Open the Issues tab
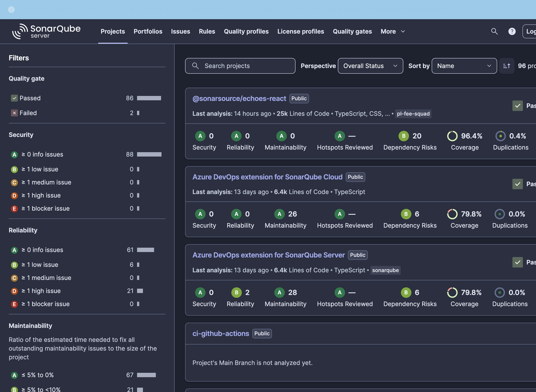The image size is (536, 392). click(181, 32)
